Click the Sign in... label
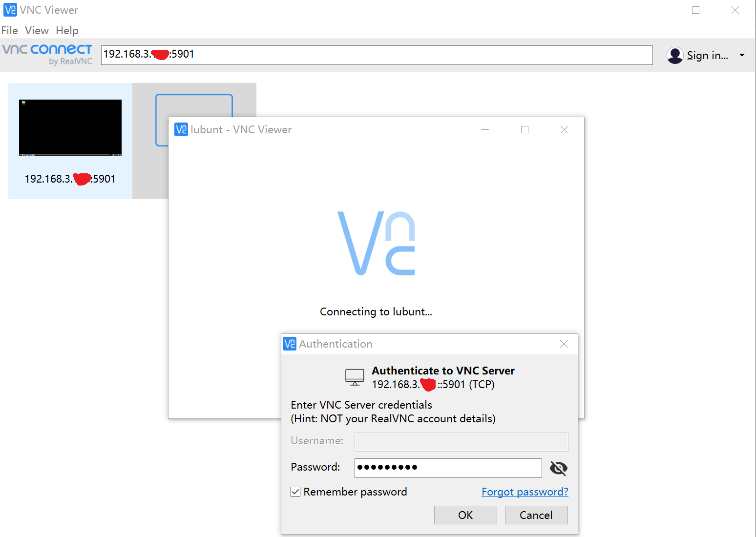 (707, 55)
